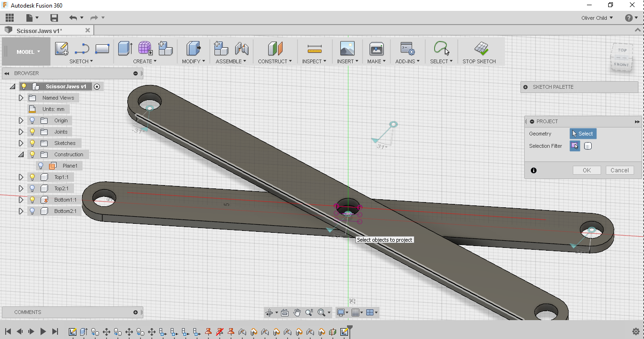Select the Pan hand tool
The height and width of the screenshot is (339, 644).
(297, 313)
